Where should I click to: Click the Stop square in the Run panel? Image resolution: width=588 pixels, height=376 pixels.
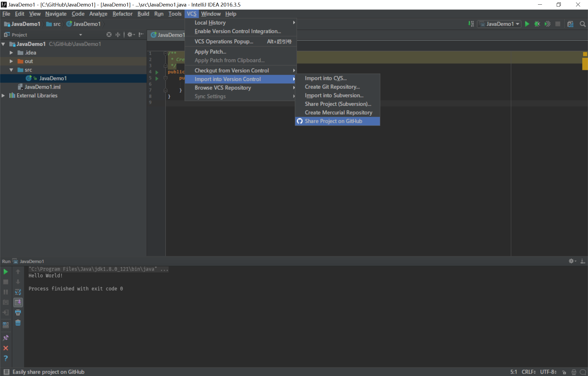(x=6, y=282)
